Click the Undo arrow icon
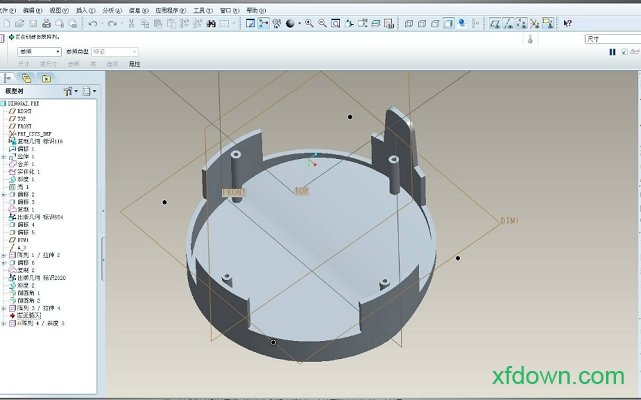 91,23
